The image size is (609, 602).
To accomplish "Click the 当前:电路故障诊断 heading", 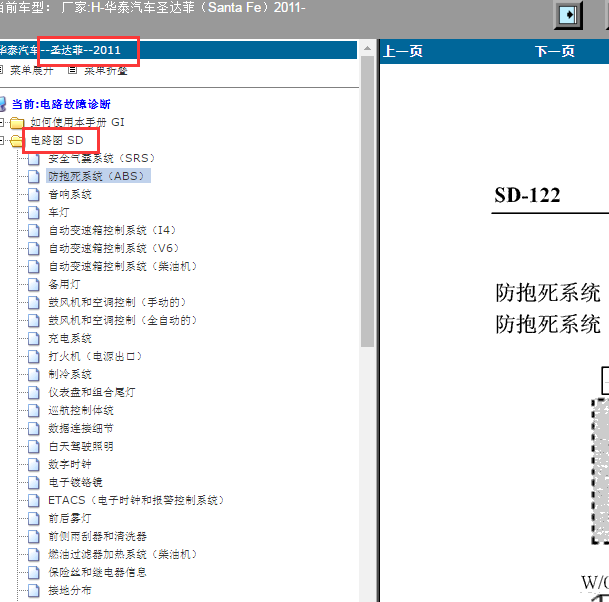I will (x=61, y=104).
